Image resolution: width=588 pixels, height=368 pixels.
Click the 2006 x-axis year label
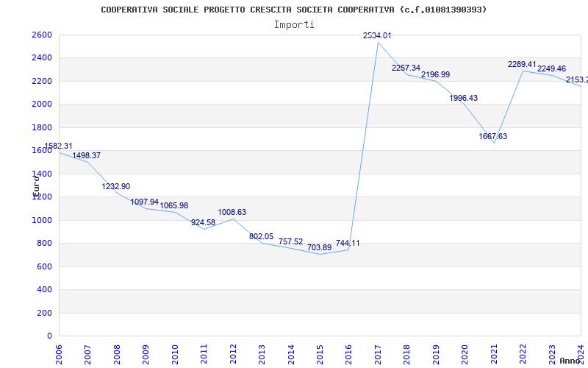tap(59, 355)
